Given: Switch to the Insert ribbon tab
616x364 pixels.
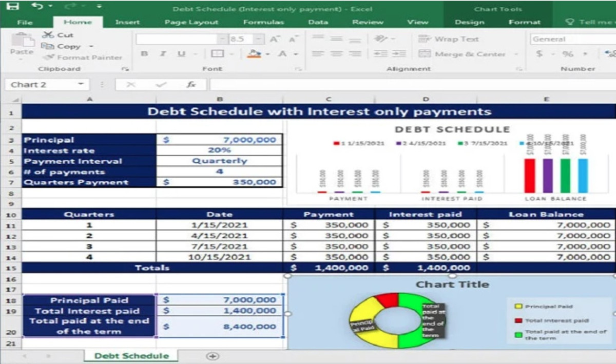Looking at the screenshot, I should (x=127, y=22).
